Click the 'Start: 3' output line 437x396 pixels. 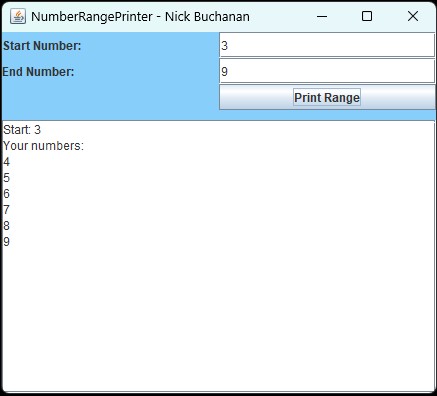tap(22, 130)
